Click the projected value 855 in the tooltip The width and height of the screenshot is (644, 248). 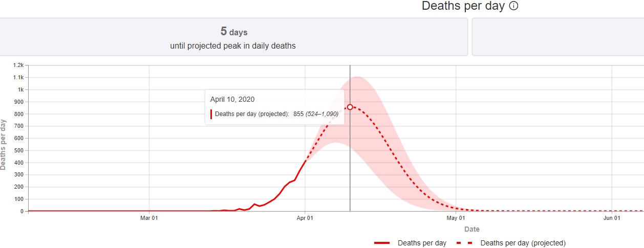[298, 114]
